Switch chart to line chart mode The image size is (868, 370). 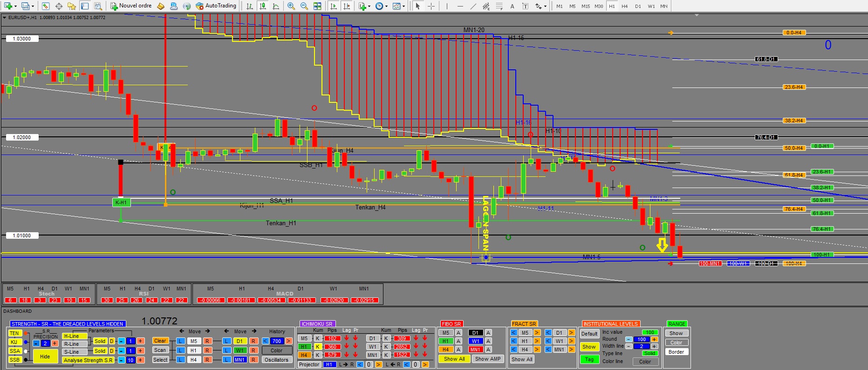[x=276, y=6]
